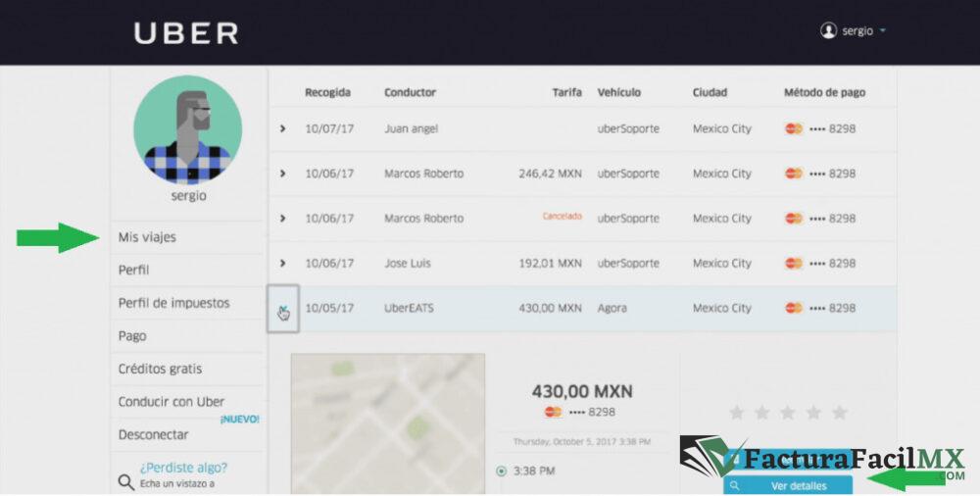Expand the 10/07/17 Juan angel trip row
The width and height of the screenshot is (980, 496).
[x=282, y=128]
